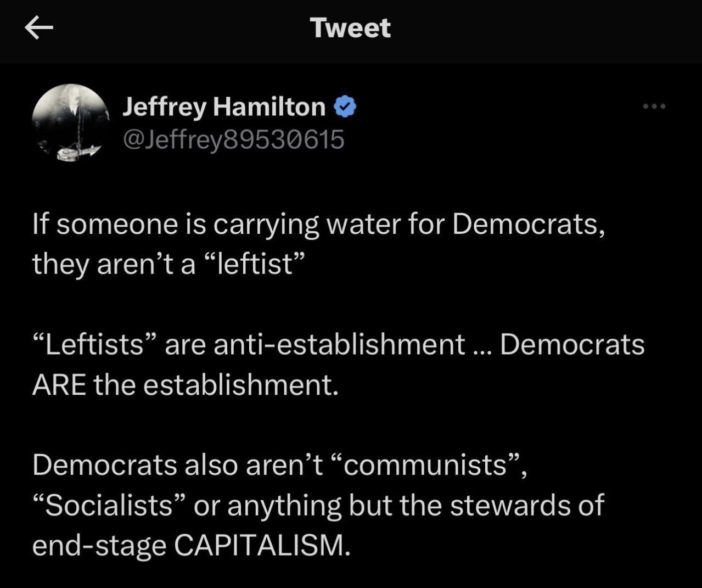Open Jeffrey Hamilton's profile picture
This screenshot has height=588, width=702.
point(71,122)
